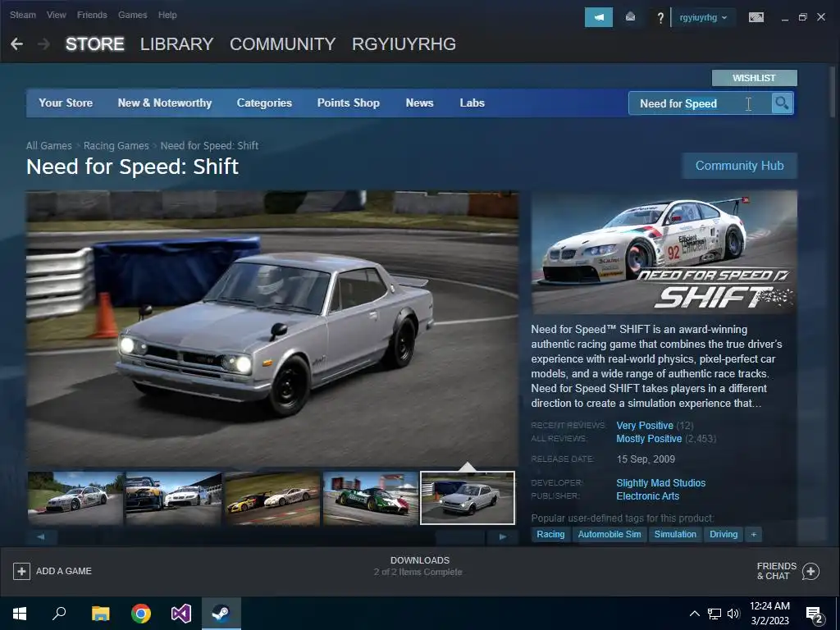This screenshot has width=840, height=630.
Task: Open RGYIUYRHG profile tab
Action: point(404,44)
